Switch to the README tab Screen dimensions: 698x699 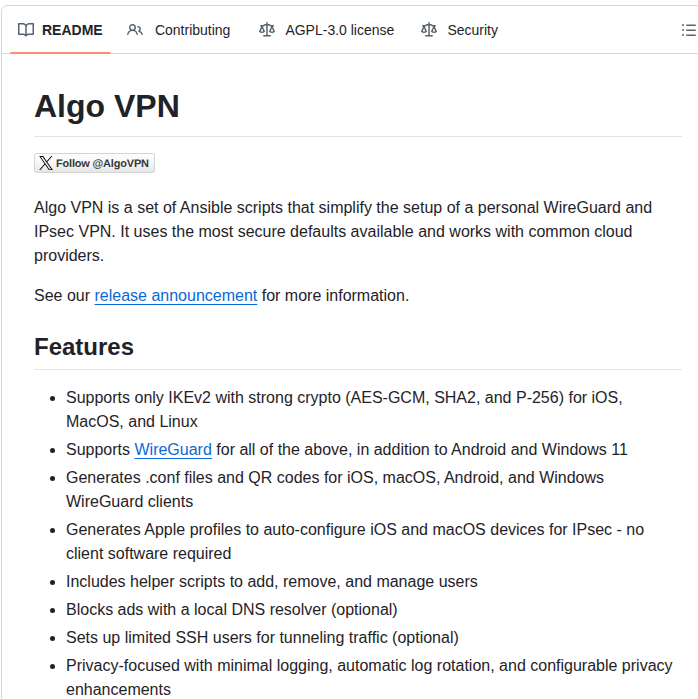point(71,30)
